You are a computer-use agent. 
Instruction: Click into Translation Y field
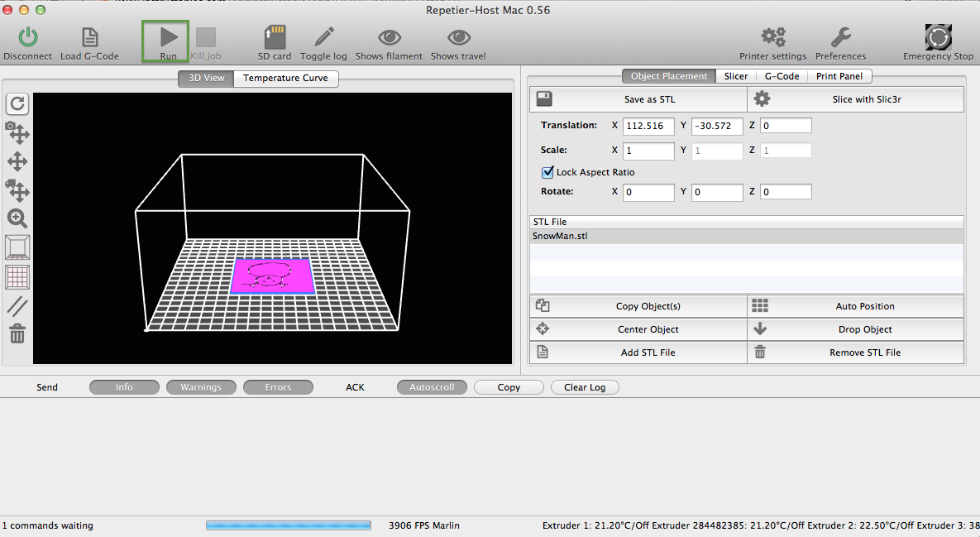pos(717,126)
